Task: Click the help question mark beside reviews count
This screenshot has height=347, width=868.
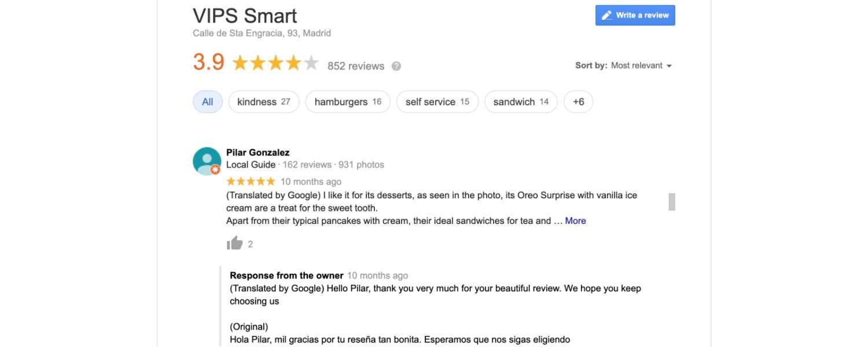Action: 397,66
